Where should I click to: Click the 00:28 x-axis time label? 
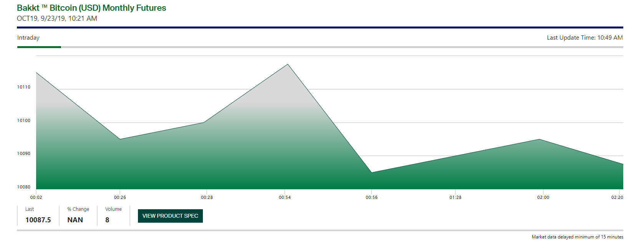coord(207,197)
